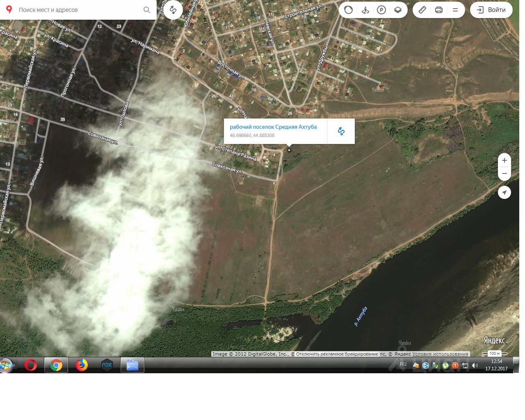Open the route builder button near search

coord(173,10)
